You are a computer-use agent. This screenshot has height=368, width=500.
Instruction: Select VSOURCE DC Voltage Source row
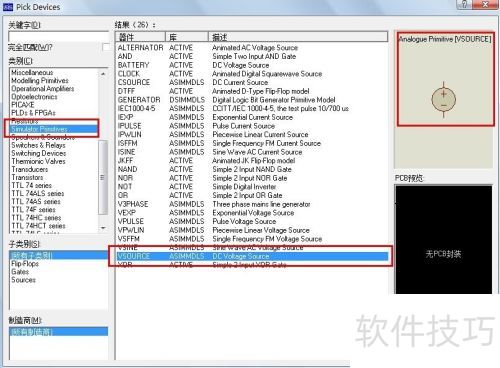pos(252,256)
